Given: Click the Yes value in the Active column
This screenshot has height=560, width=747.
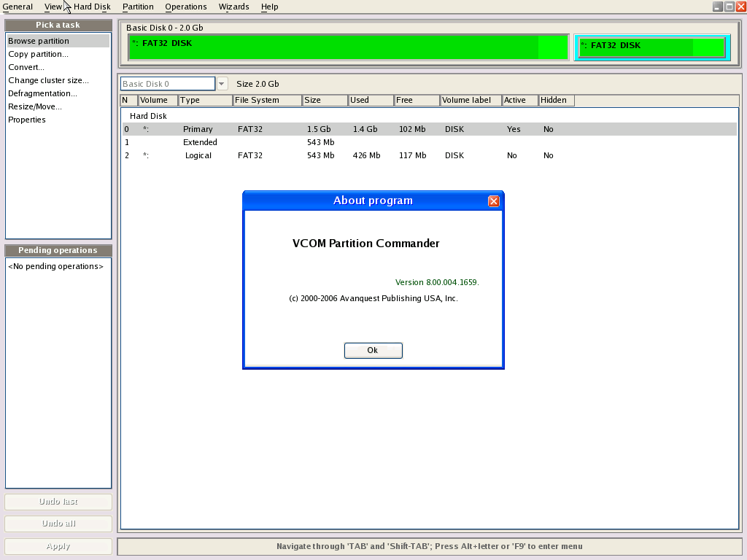Looking at the screenshot, I should (x=514, y=130).
